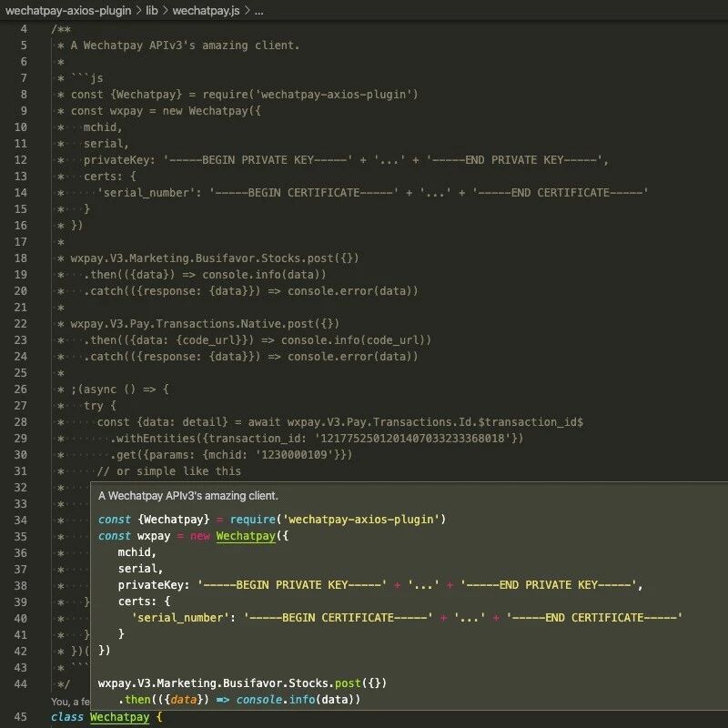Click console.info(code_url) text on line 23
Viewport: 728px width, 728px height.
tap(356, 340)
